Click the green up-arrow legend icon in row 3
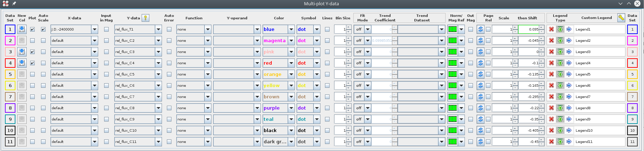 tap(560, 52)
